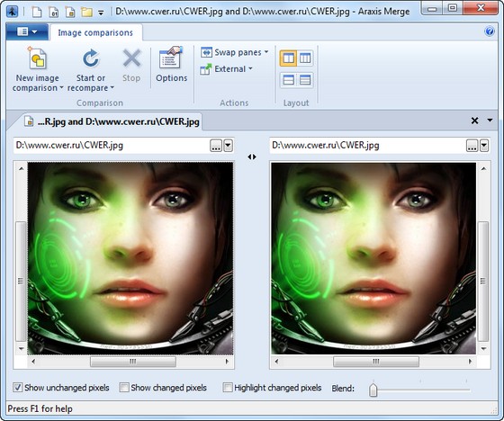Uncheck Show unchanged pixels
This screenshot has width=504, height=421.
click(x=17, y=387)
